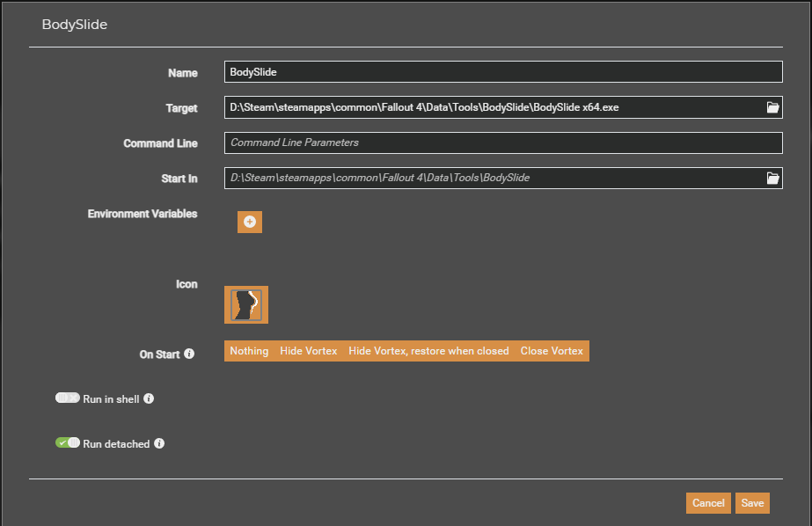Click the Name label

(183, 73)
